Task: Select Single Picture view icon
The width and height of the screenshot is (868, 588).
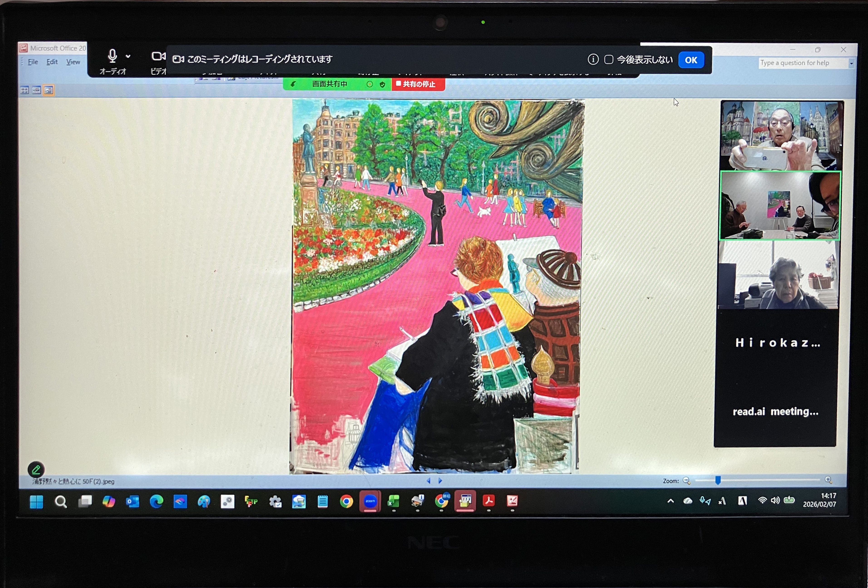Action: coord(49,90)
